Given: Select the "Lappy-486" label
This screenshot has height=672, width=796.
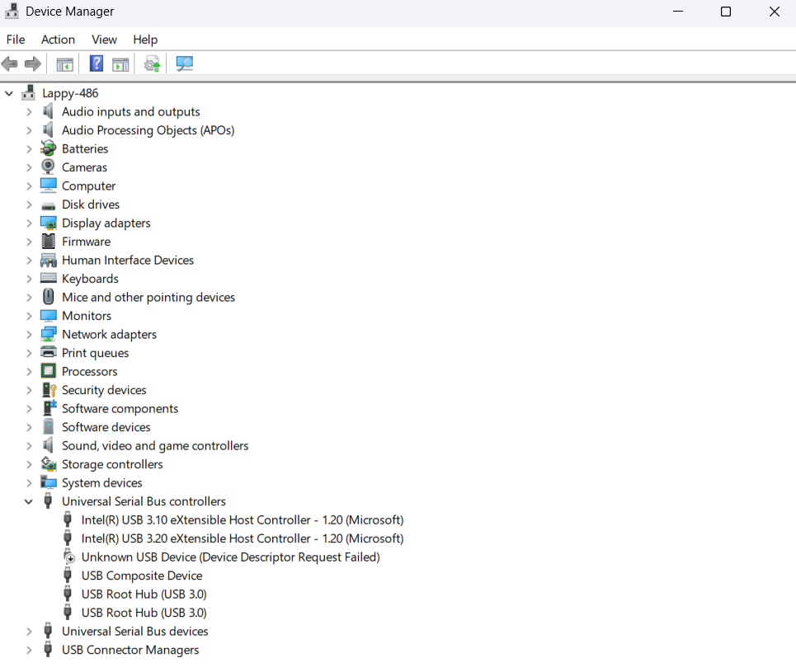Looking at the screenshot, I should pos(70,93).
